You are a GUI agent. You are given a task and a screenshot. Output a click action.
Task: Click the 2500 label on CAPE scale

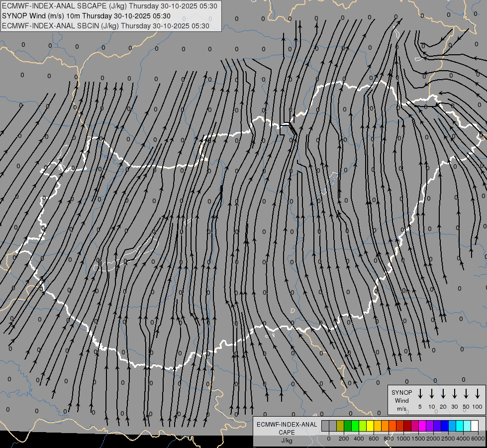point(448,439)
